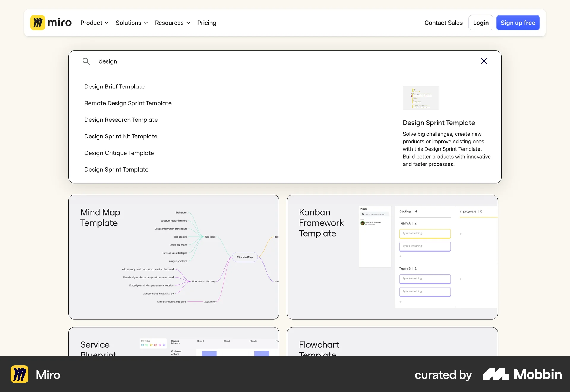Screen dimensions: 570x392
Task: Click the Stephania Kolarova avatar in Kanban preview
Action: pyautogui.click(x=363, y=223)
